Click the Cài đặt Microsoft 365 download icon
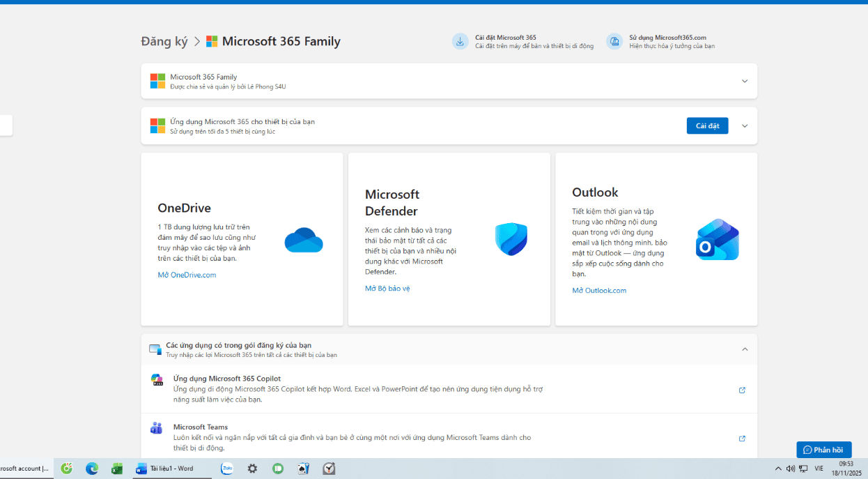868x479 pixels. click(x=460, y=42)
